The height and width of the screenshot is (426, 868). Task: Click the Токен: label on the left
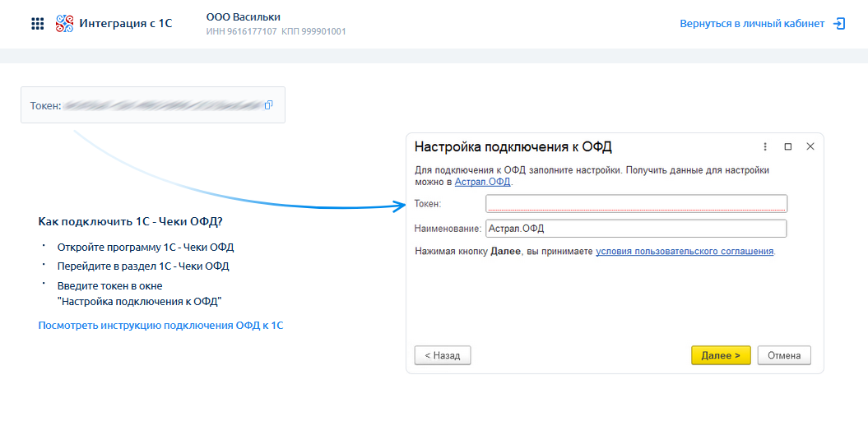point(45,105)
